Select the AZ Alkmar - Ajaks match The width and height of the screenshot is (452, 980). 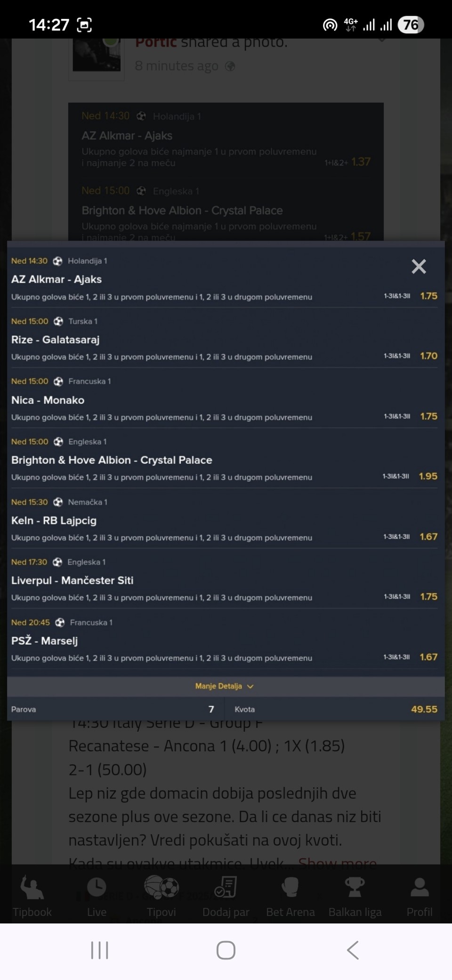click(x=56, y=279)
